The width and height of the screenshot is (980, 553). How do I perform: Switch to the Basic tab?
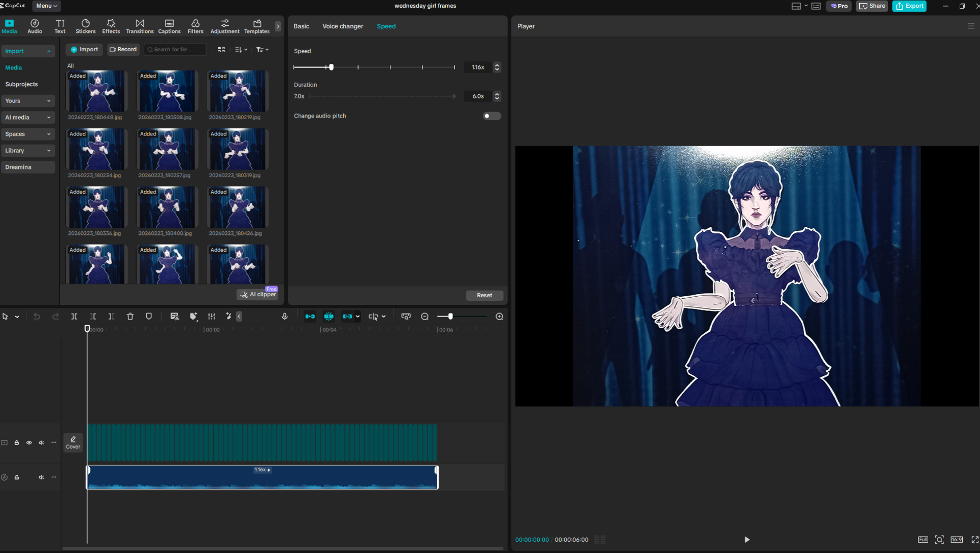[301, 26]
